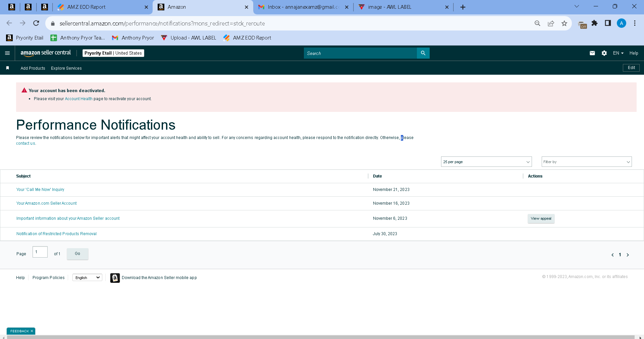This screenshot has height=339, width=644.
Task: Open the Chrome three-dot menu
Action: (x=635, y=23)
